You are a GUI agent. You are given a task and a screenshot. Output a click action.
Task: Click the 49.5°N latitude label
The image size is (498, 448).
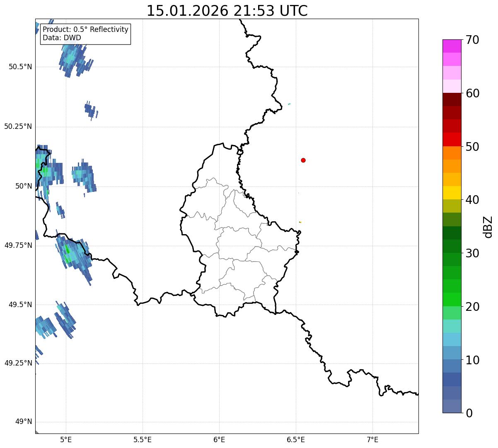pyautogui.click(x=20, y=305)
